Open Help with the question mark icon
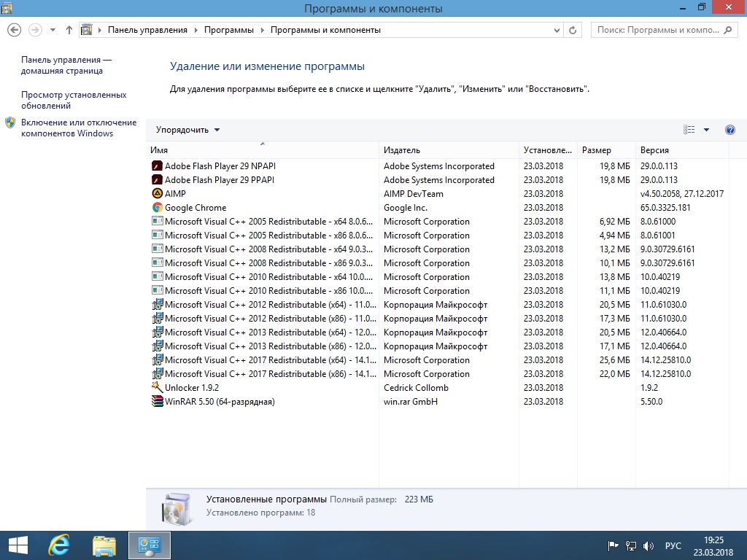This screenshot has height=560, width=747. (729, 130)
